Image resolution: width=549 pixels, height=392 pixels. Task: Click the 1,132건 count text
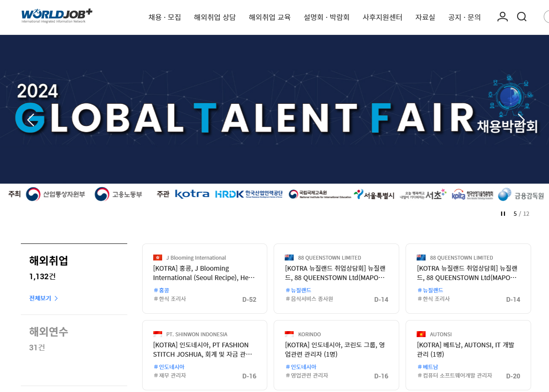tap(43, 276)
